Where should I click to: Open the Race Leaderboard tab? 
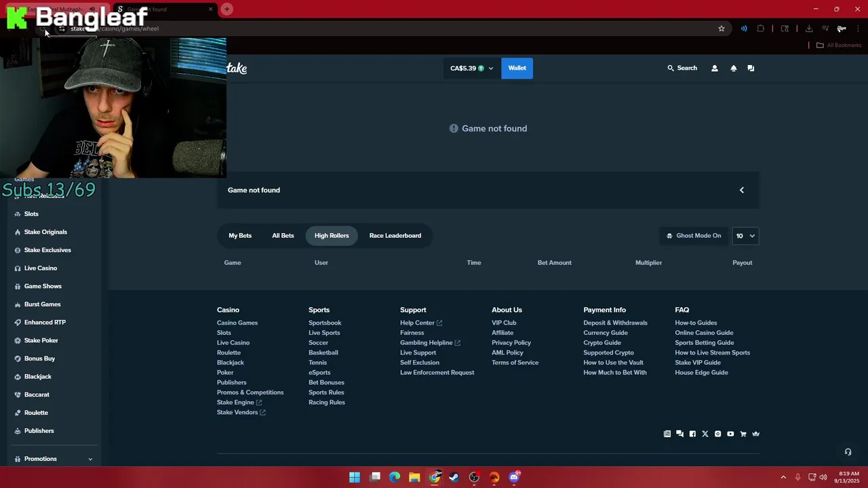click(395, 236)
